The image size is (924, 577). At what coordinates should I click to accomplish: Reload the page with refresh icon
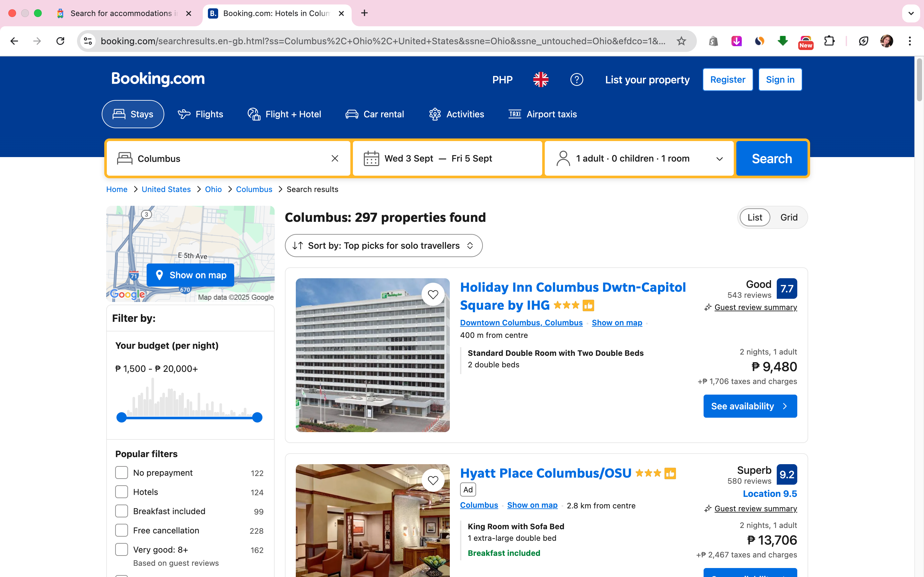60,41
